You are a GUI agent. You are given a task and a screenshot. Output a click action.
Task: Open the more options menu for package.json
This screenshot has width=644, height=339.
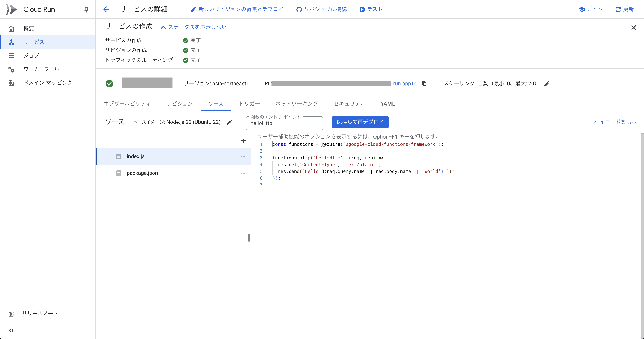[243, 173]
